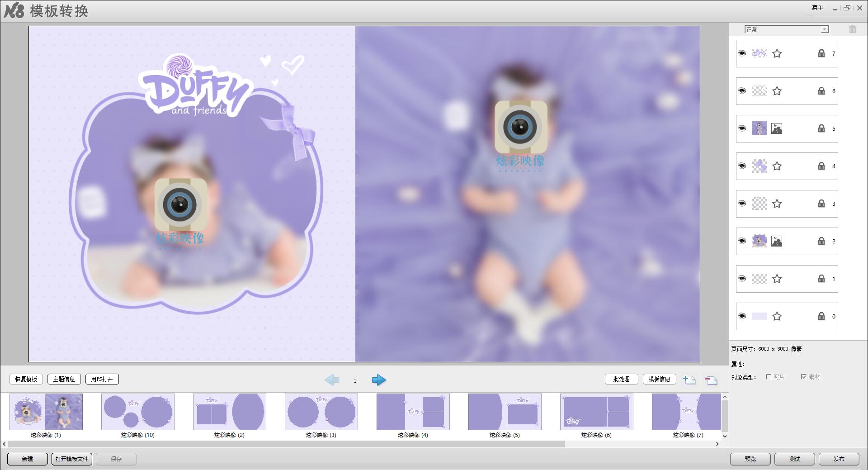868x470 pixels.
Task: Hide layer 7 using its eye icon
Action: click(742, 53)
